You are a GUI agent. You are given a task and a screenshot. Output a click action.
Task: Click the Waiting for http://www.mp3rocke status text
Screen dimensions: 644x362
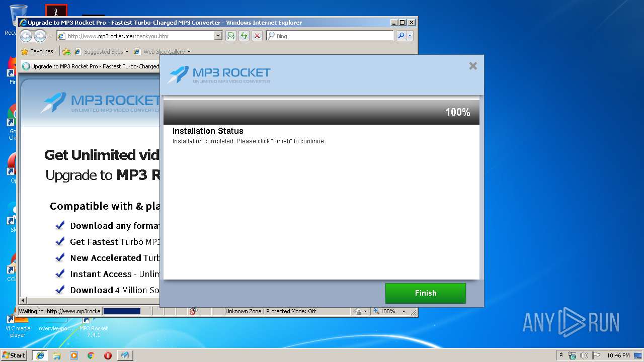point(59,311)
